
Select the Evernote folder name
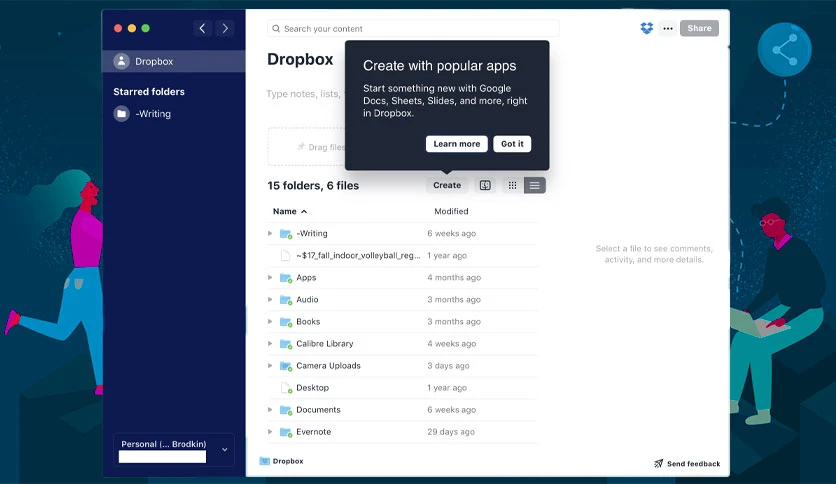coord(314,432)
